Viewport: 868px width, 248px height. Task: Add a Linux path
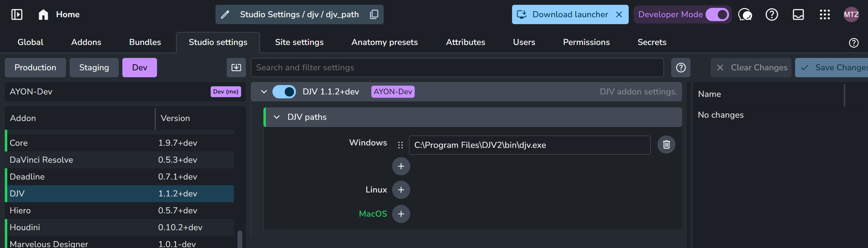click(401, 190)
